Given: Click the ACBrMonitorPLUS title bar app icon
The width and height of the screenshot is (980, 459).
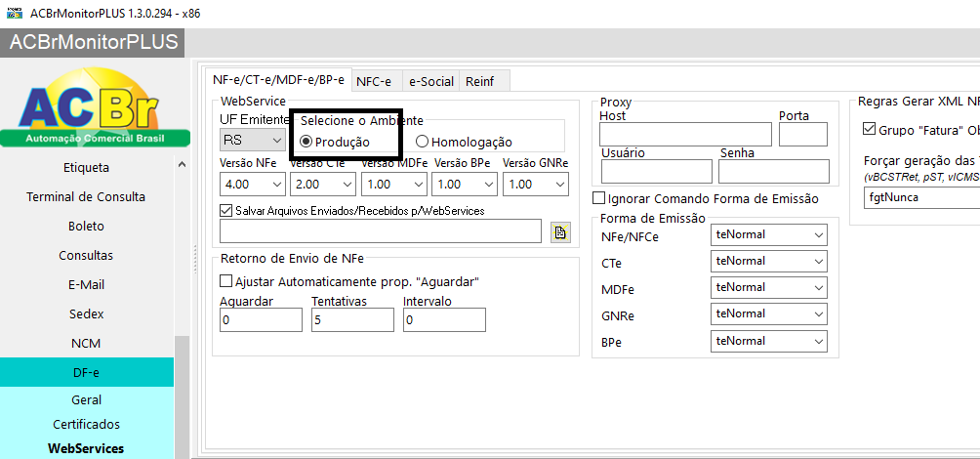Looking at the screenshot, I should (x=15, y=13).
